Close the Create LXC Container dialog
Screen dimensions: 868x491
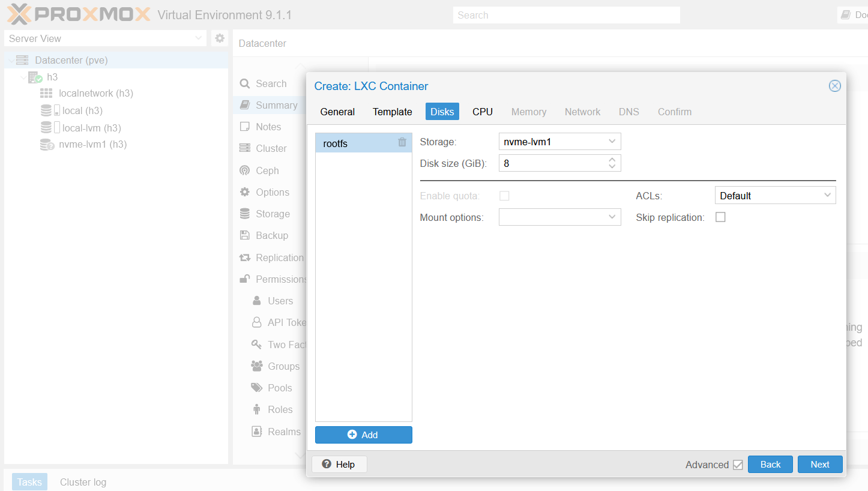click(x=834, y=86)
